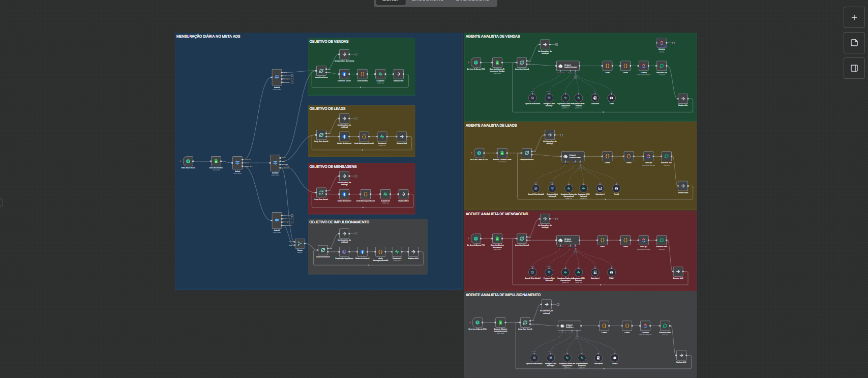This screenshot has height=378, width=868.
Task: Select the HTTP request globe node in Objetivo de Impulsionamento
Action: [344, 251]
